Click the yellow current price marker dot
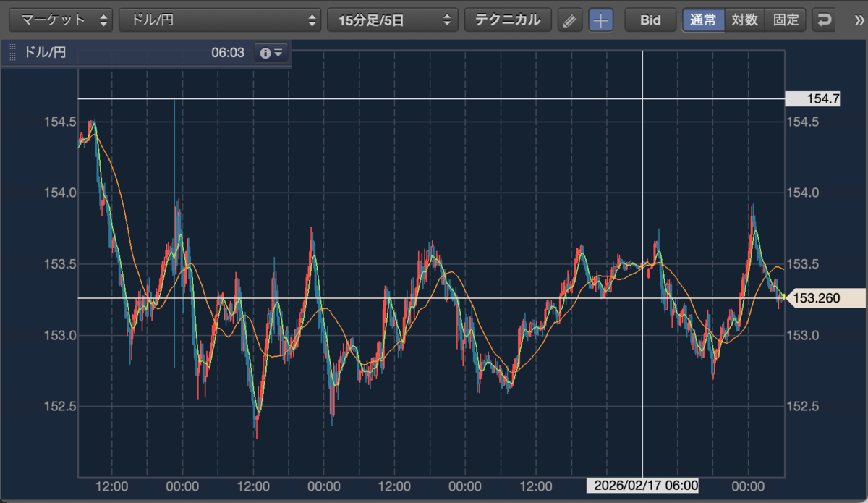This screenshot has width=868, height=503. point(785,297)
